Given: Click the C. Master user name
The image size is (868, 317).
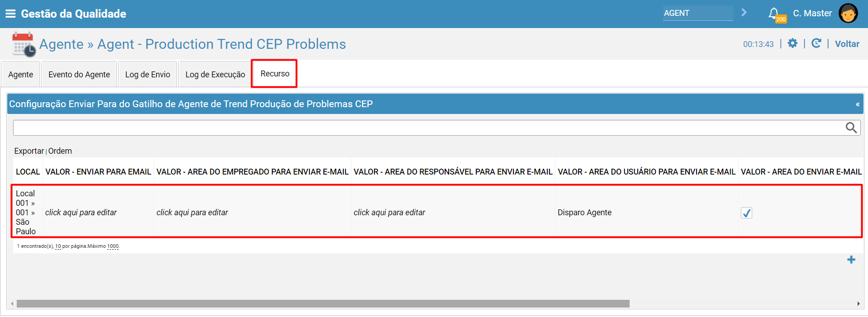Looking at the screenshot, I should 812,13.
